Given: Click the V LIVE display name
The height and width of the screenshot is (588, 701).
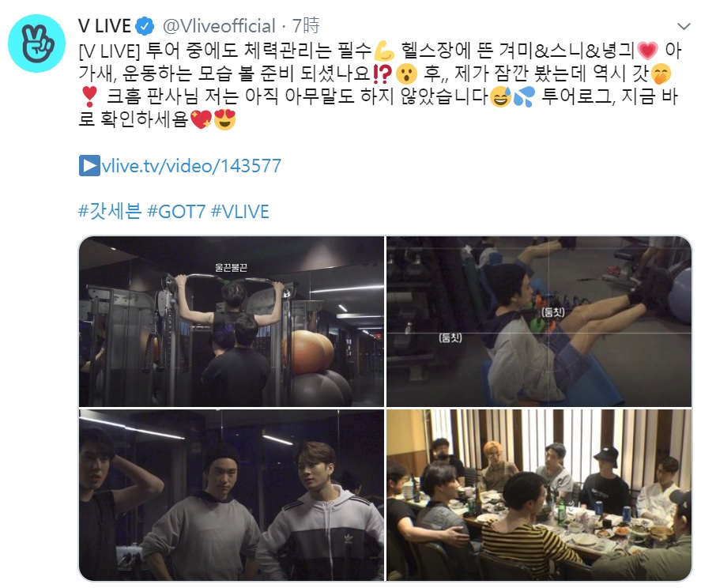Looking at the screenshot, I should (x=104, y=26).
